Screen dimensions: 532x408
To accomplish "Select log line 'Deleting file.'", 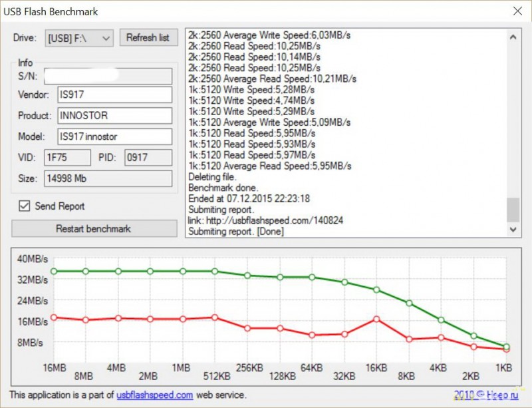I will pyautogui.click(x=212, y=177).
